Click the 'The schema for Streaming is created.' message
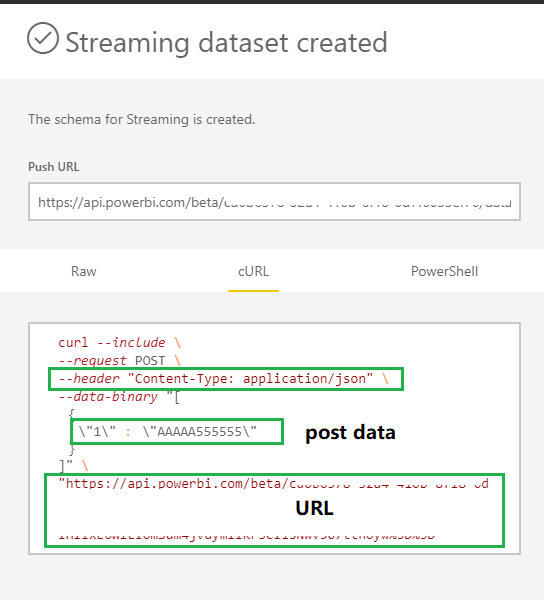 pos(142,119)
